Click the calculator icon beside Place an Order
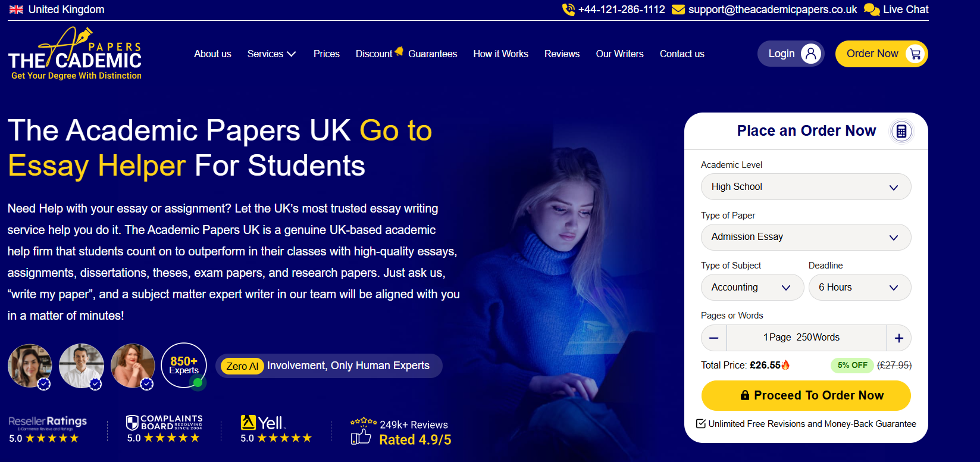The image size is (980, 462). pyautogui.click(x=901, y=131)
